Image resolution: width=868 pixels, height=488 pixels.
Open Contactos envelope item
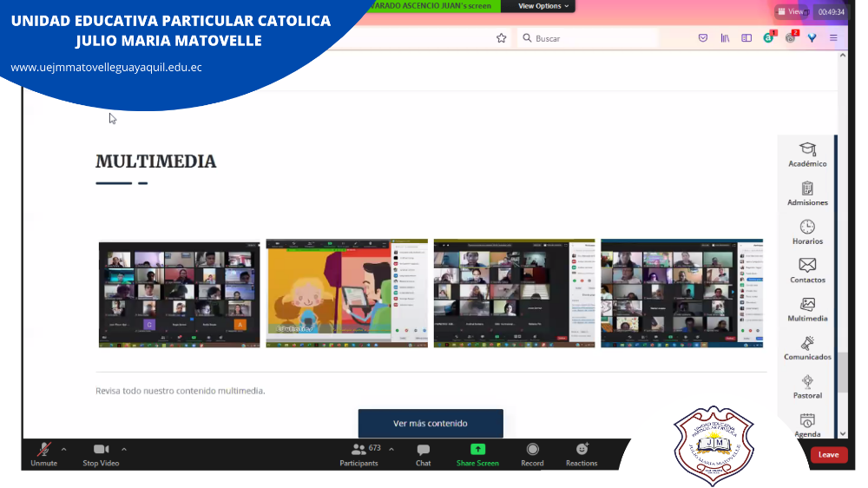click(807, 271)
